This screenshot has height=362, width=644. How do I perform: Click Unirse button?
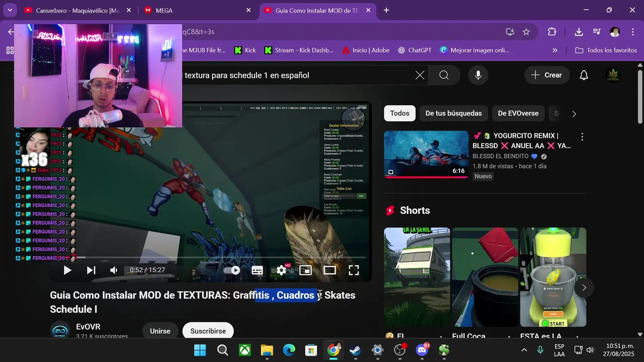click(x=160, y=331)
